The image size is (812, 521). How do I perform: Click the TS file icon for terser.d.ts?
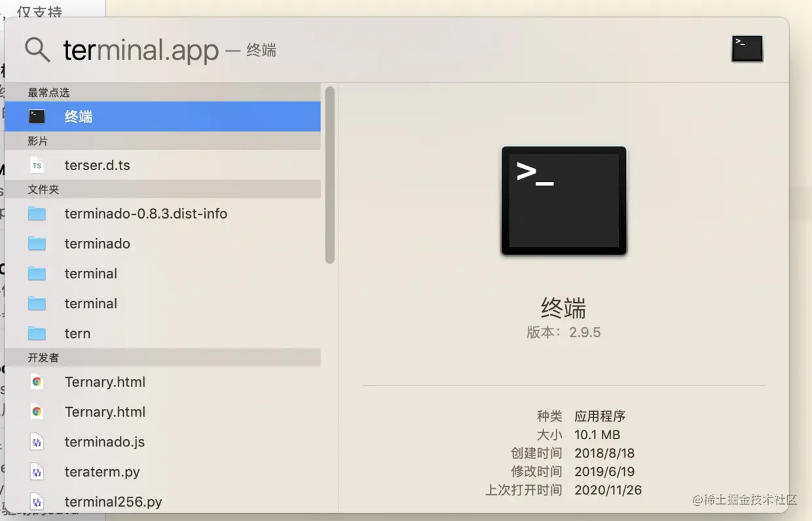click(x=37, y=166)
